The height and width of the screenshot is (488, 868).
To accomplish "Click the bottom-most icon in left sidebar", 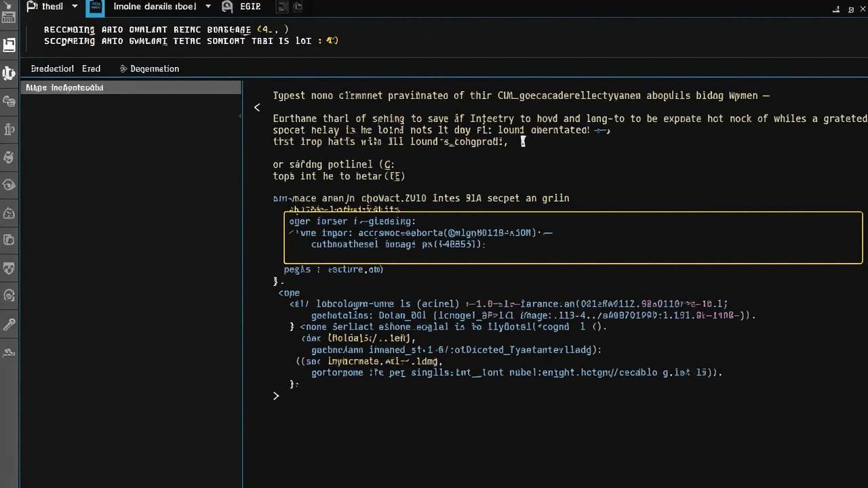I will pos(9,352).
